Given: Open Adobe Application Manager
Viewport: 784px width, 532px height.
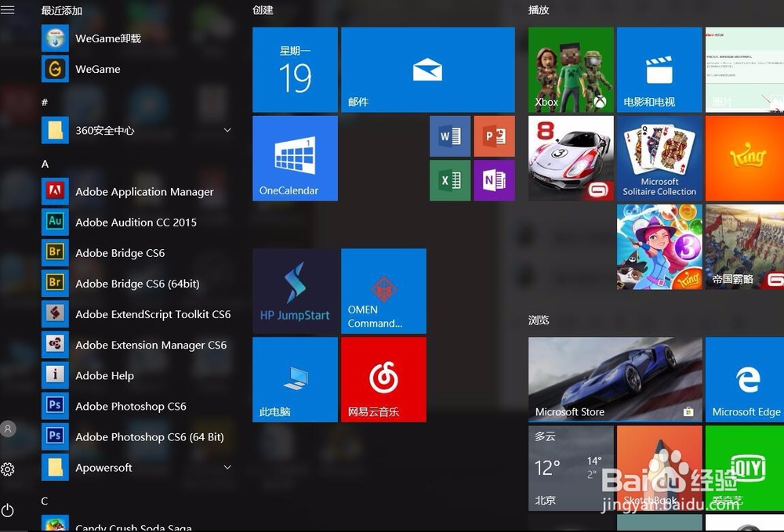Looking at the screenshot, I should (137, 191).
